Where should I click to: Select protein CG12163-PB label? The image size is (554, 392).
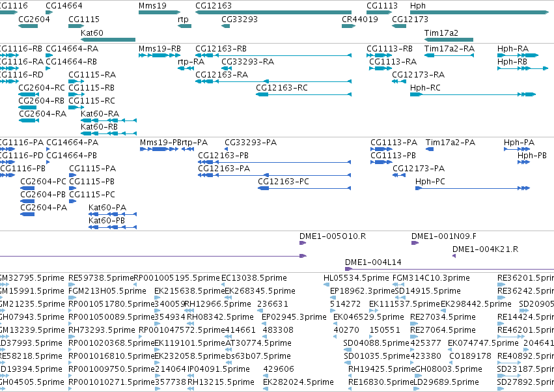click(223, 155)
